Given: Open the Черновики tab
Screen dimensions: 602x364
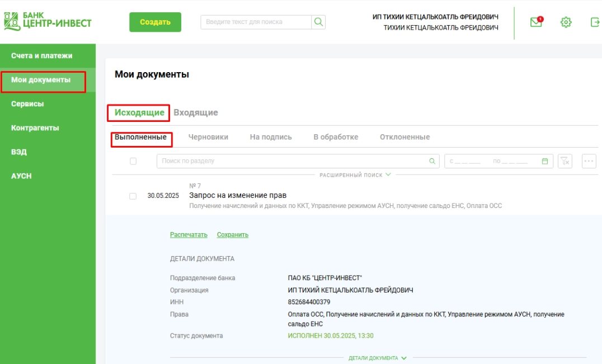Looking at the screenshot, I should 208,137.
